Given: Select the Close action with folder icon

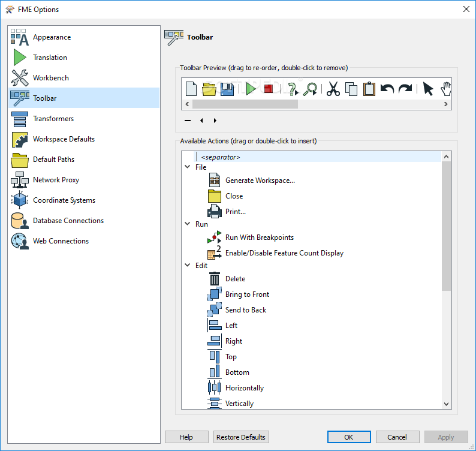Looking at the screenshot, I should (234, 196).
